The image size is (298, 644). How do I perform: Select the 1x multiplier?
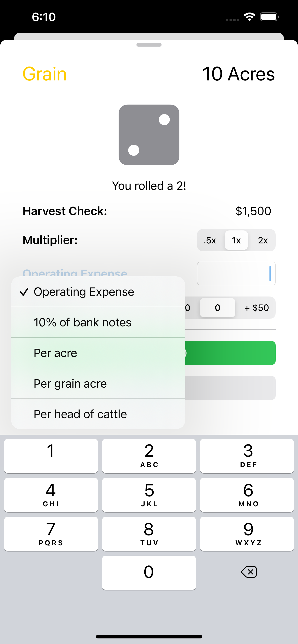236,240
